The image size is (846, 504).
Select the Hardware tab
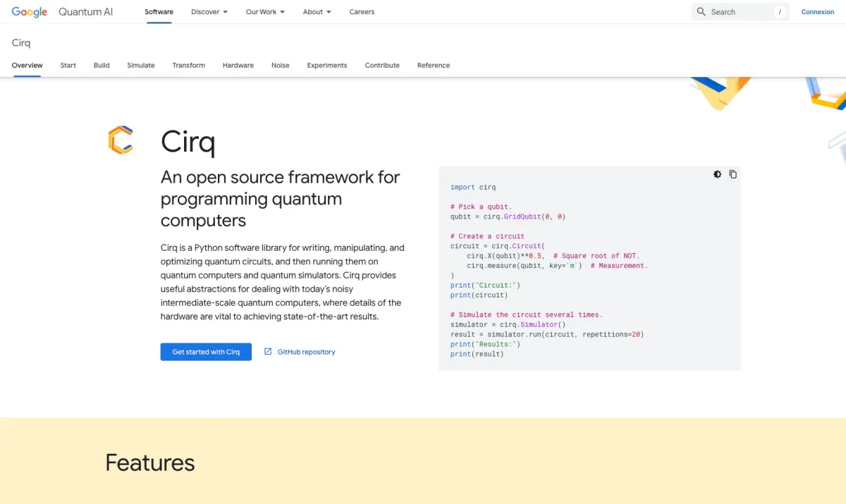238,66
